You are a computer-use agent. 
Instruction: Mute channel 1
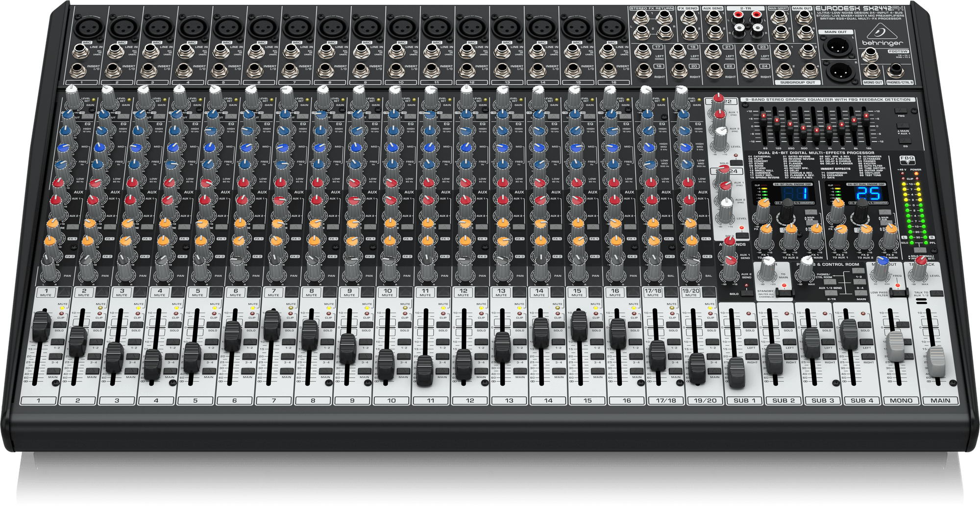64,292
